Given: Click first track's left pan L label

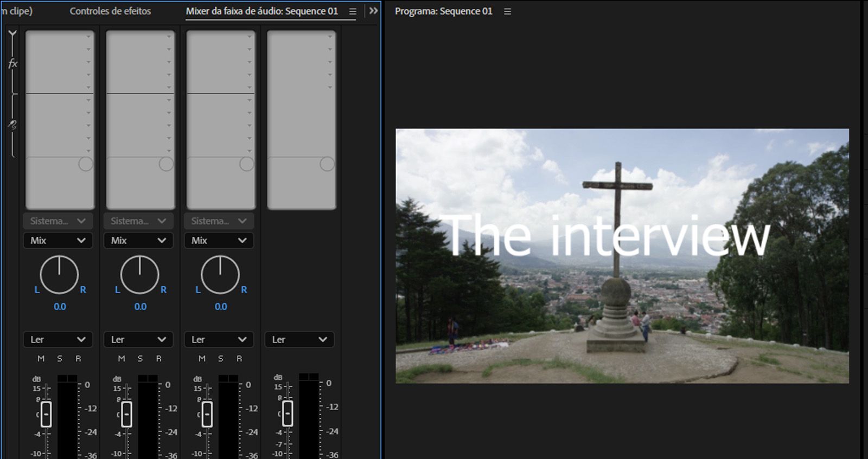Looking at the screenshot, I should [37, 290].
